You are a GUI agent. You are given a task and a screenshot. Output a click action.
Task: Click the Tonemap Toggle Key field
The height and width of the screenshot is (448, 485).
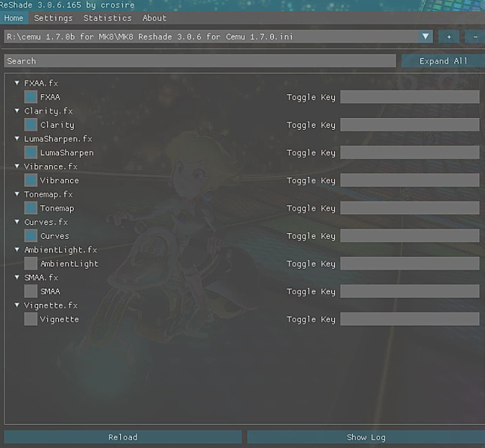410,208
